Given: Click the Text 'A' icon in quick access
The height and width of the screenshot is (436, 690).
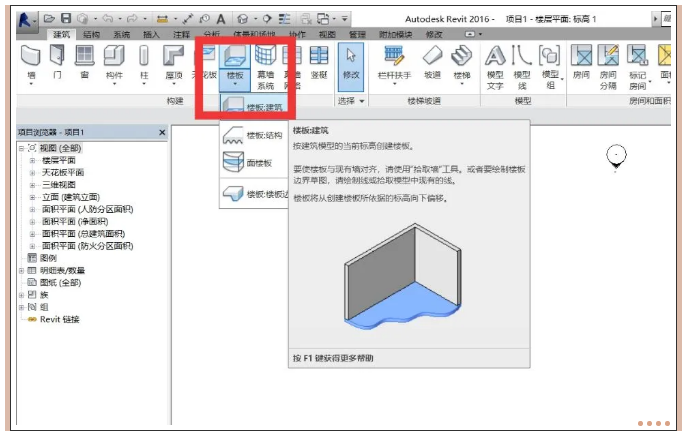Looking at the screenshot, I should point(221,19).
